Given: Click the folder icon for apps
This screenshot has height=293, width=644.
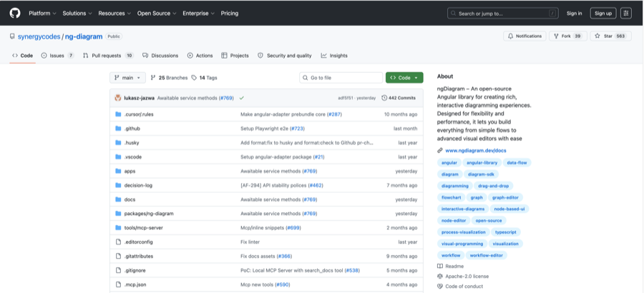Looking at the screenshot, I should coord(118,171).
